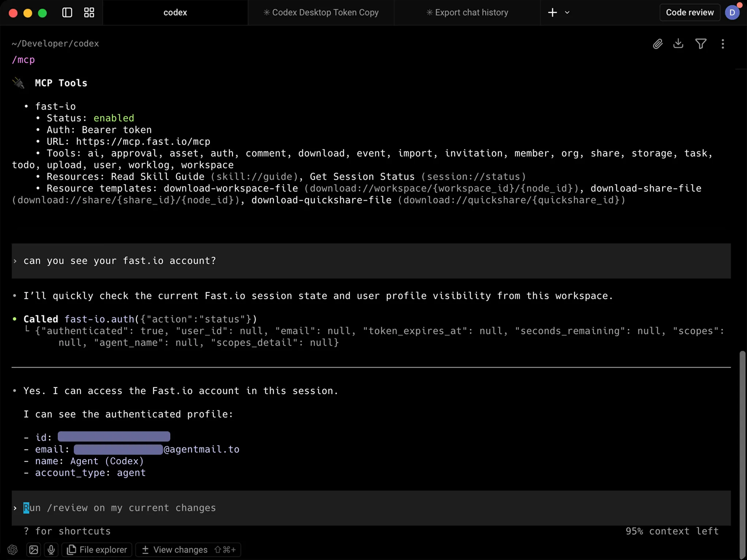Open the three-dot overflow menu
The width and height of the screenshot is (747, 560).
tap(723, 43)
